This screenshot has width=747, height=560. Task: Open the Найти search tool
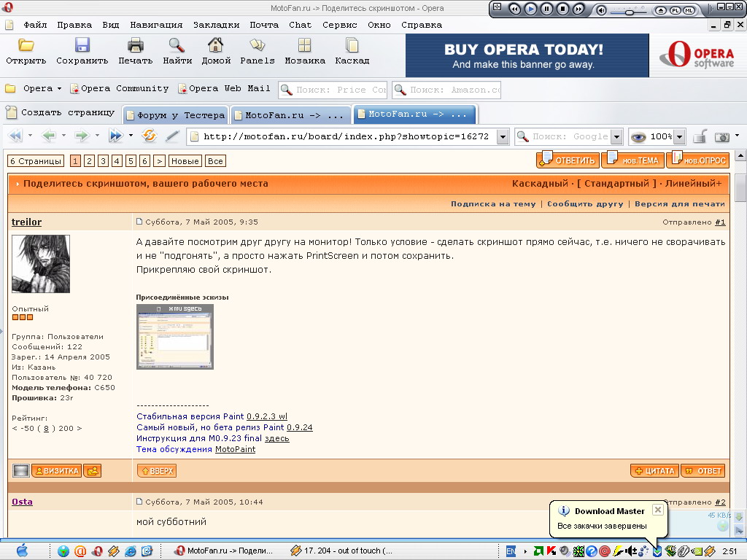point(177,46)
